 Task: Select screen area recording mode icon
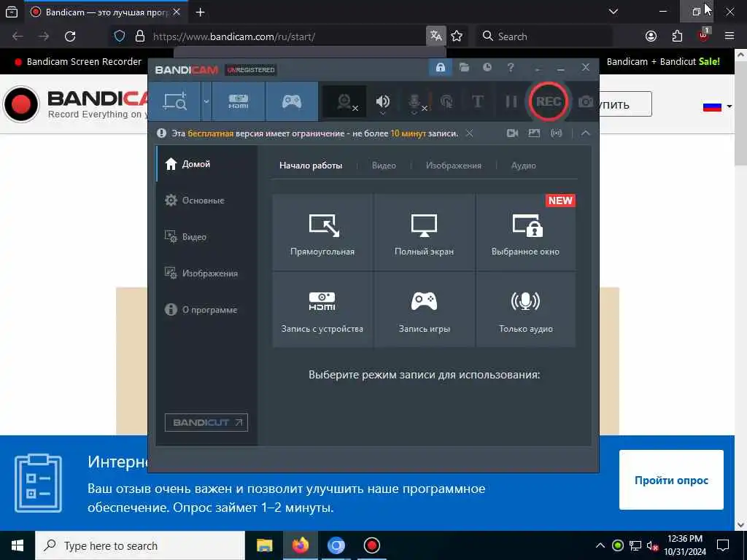(175, 101)
